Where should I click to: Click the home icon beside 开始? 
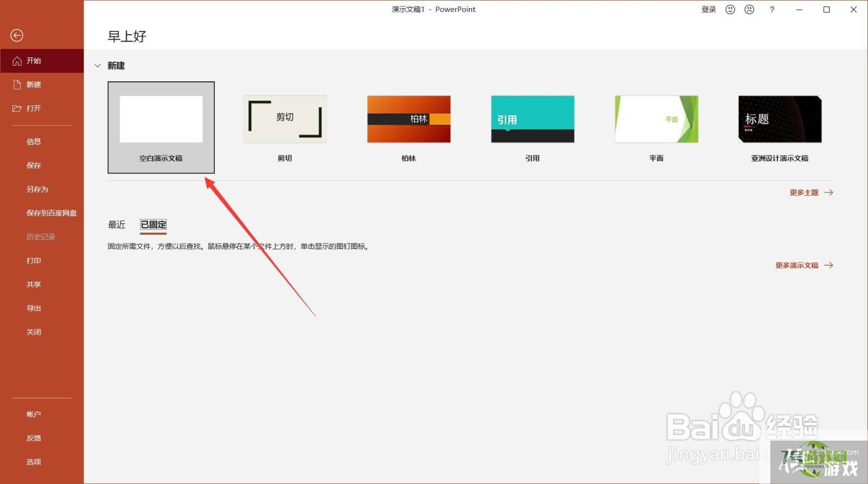click(17, 61)
